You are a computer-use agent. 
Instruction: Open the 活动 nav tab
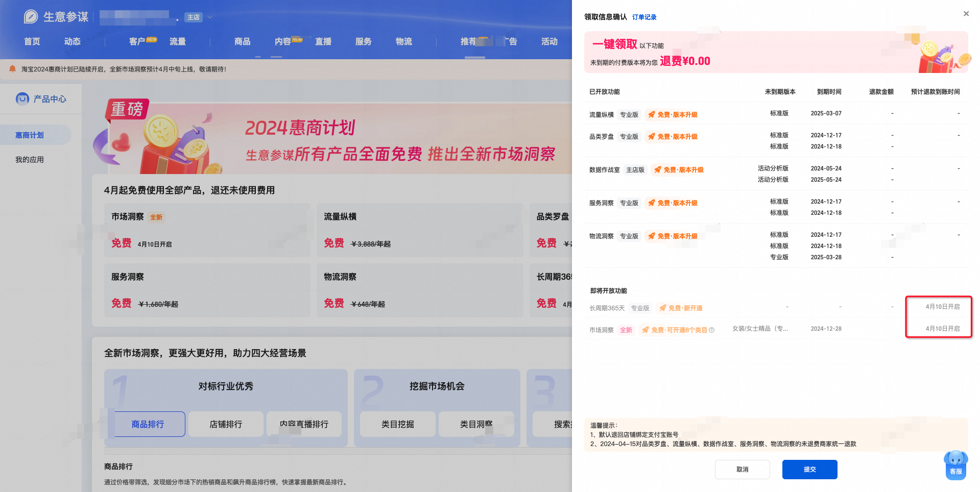549,41
